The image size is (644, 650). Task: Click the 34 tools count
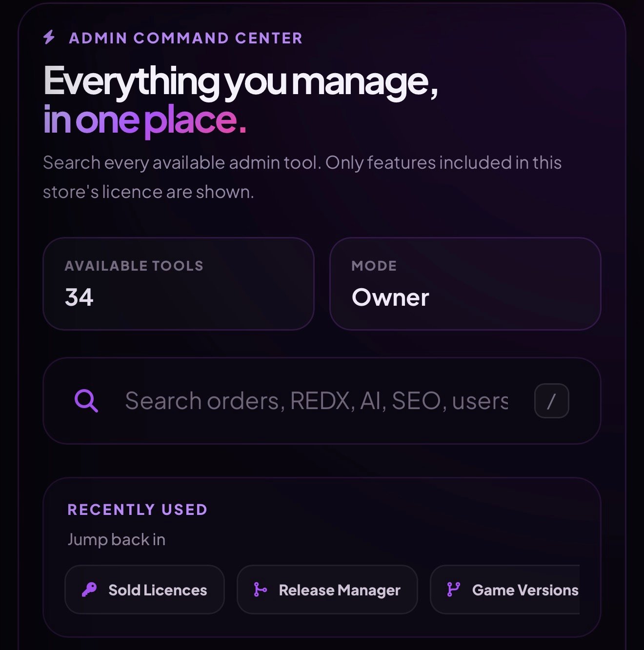(79, 297)
